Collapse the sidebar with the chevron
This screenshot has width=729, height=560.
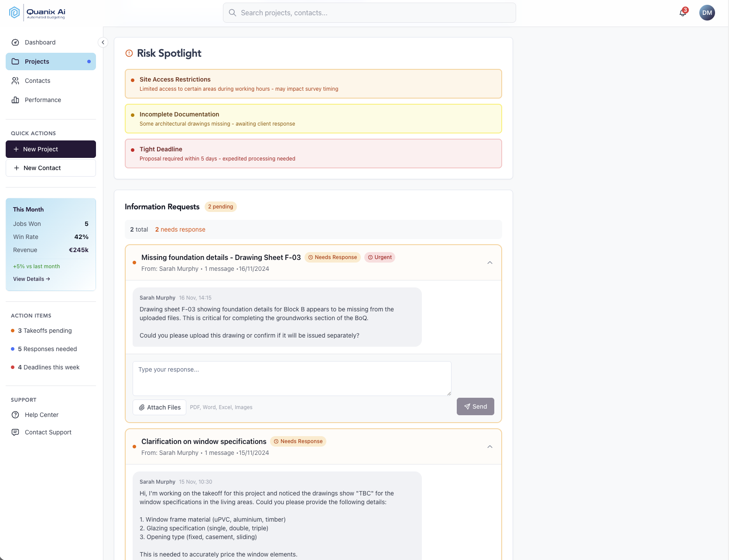click(103, 42)
